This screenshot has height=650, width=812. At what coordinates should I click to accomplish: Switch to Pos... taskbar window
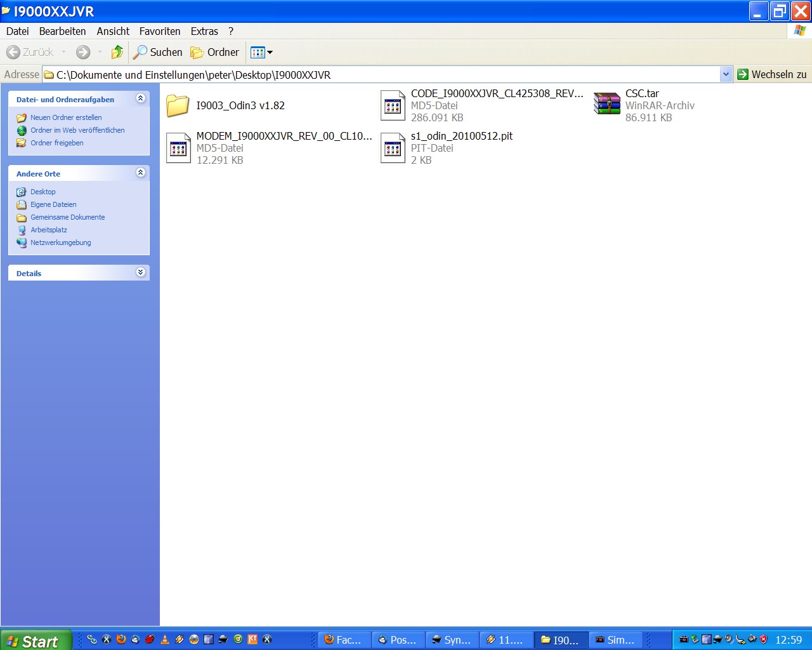coord(398,640)
